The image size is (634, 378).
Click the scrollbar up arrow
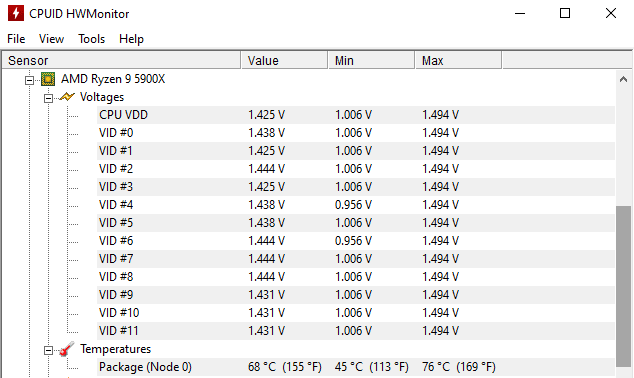pyautogui.click(x=623, y=79)
